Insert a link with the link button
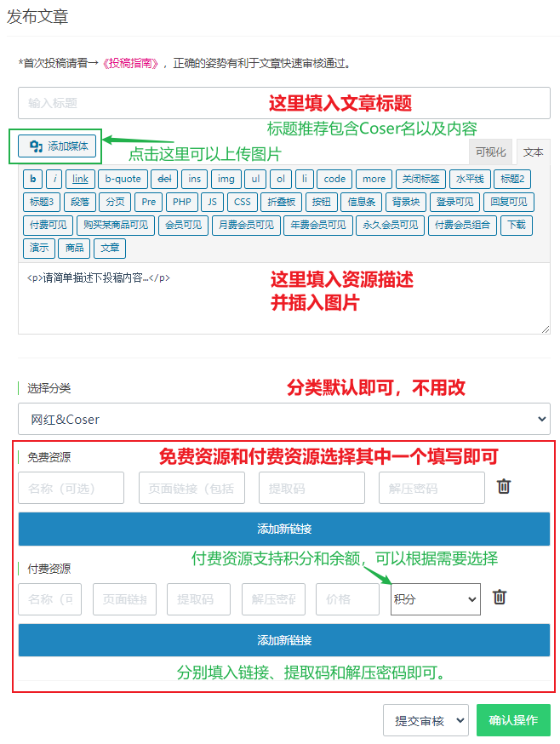The image size is (560, 744). (x=80, y=179)
